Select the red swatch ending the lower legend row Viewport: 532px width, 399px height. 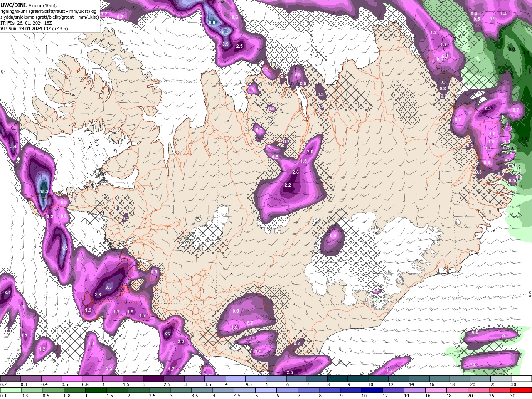coord(521,390)
